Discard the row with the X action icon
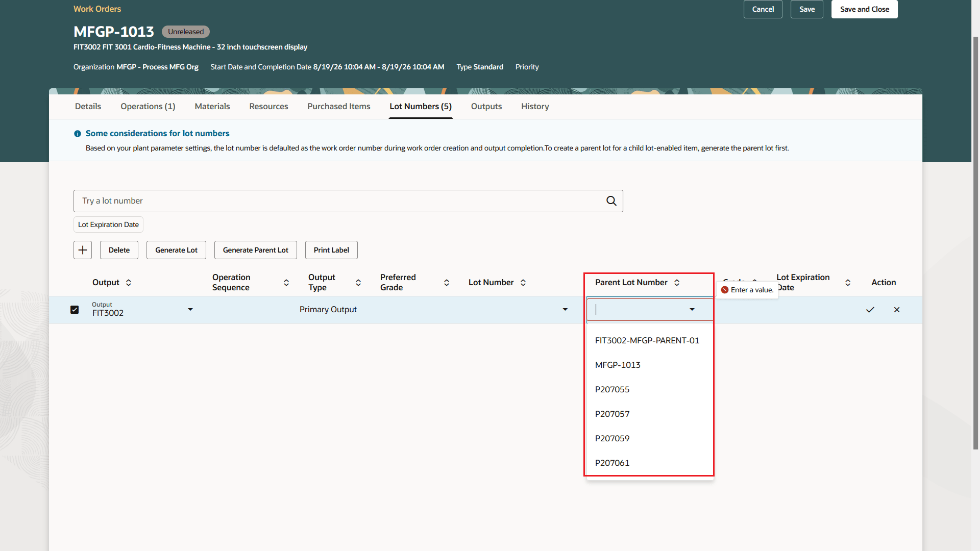Image resolution: width=980 pixels, height=551 pixels. (x=897, y=310)
